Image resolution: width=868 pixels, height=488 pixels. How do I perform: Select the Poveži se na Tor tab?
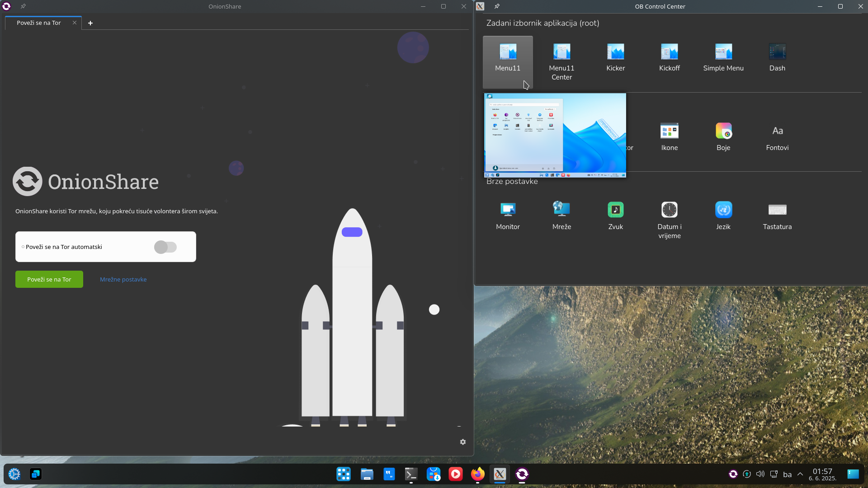[x=39, y=23]
